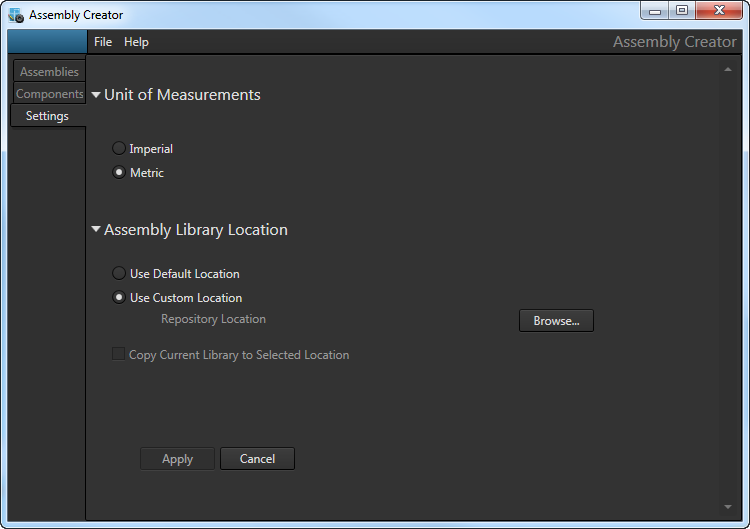Click the scrollbar up arrow
Screen dimensions: 750x529
pyautogui.click(x=727, y=69)
